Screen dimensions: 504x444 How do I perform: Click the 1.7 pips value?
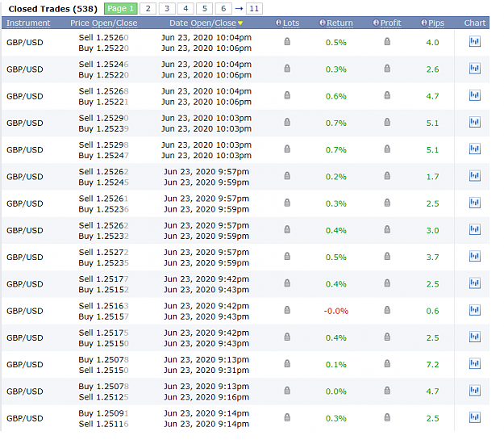(432, 177)
